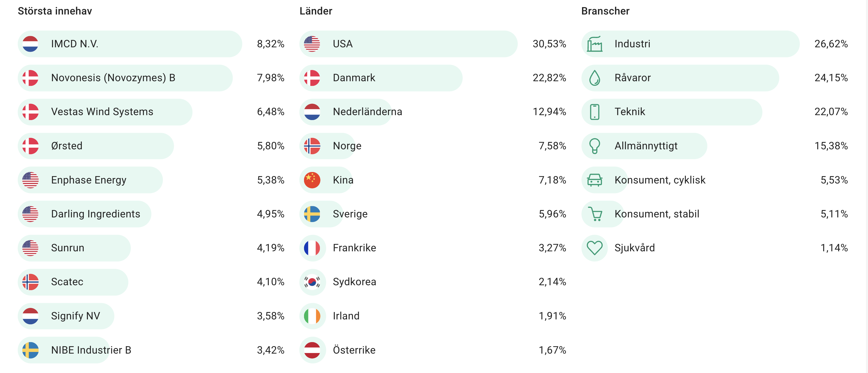This screenshot has width=868, height=373.
Task: Click the water drop icon for Råvaror
Action: pos(594,78)
